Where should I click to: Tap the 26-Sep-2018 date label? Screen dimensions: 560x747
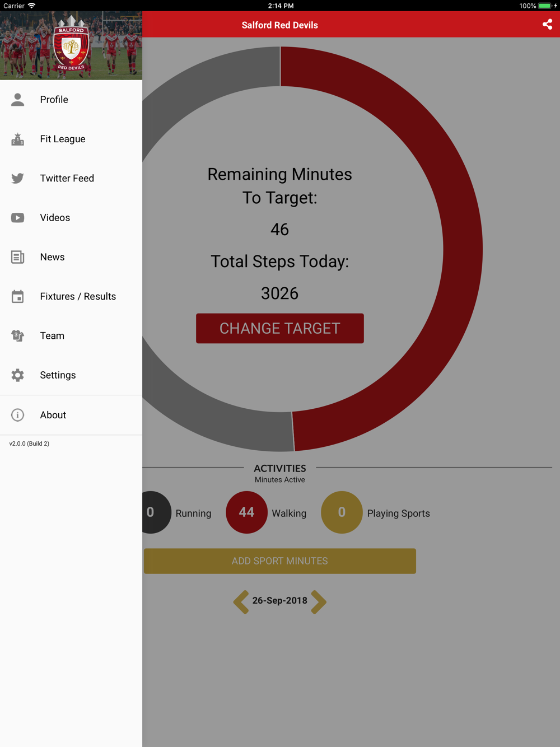(x=280, y=600)
